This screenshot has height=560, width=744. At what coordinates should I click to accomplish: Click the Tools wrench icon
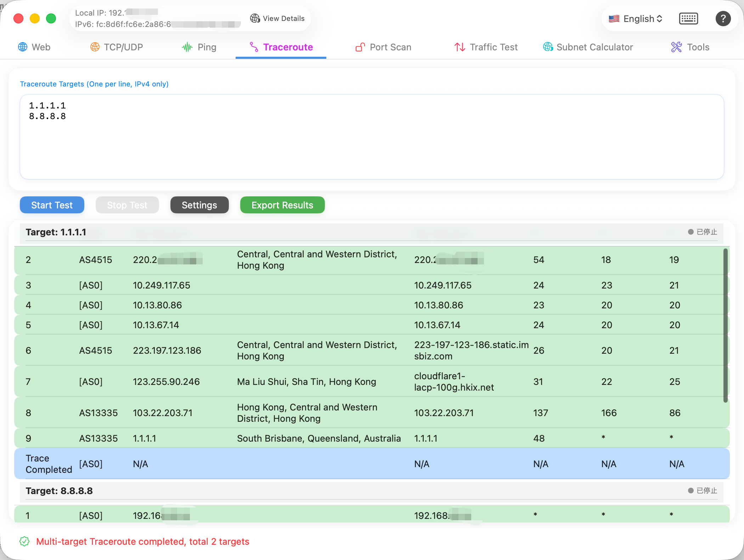coord(676,47)
